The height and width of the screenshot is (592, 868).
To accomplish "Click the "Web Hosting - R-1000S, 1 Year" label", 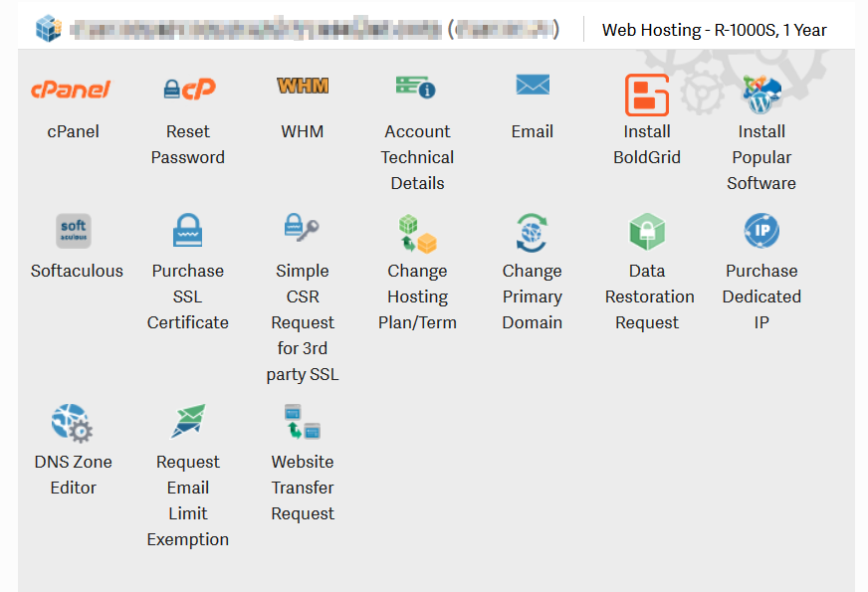I will pos(714,30).
